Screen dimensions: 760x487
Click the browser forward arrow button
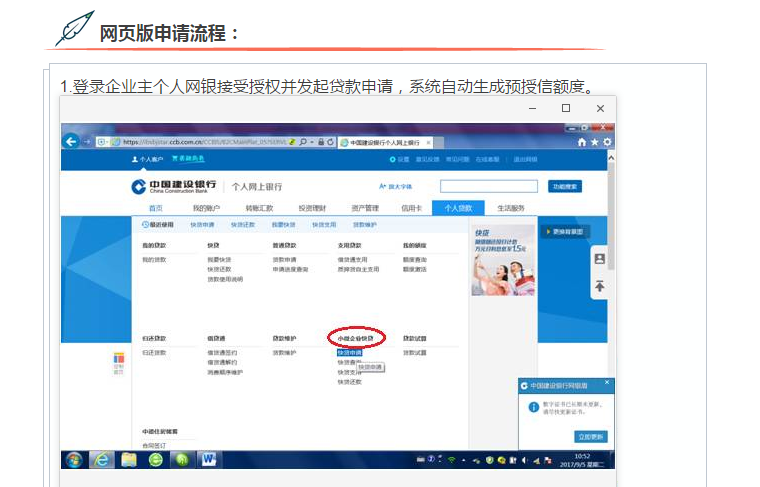pyautogui.click(x=87, y=142)
